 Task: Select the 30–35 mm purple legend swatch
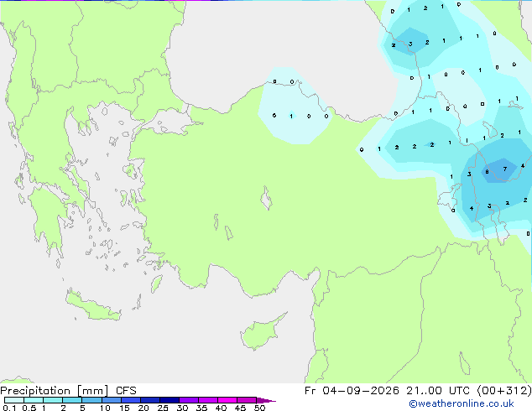click(189, 400)
